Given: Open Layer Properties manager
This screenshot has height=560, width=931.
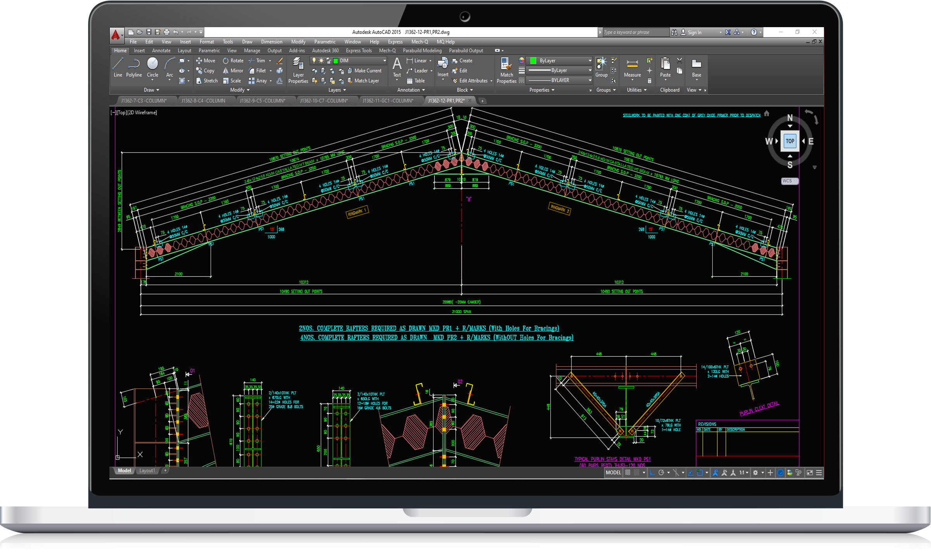Looking at the screenshot, I should coord(298,71).
